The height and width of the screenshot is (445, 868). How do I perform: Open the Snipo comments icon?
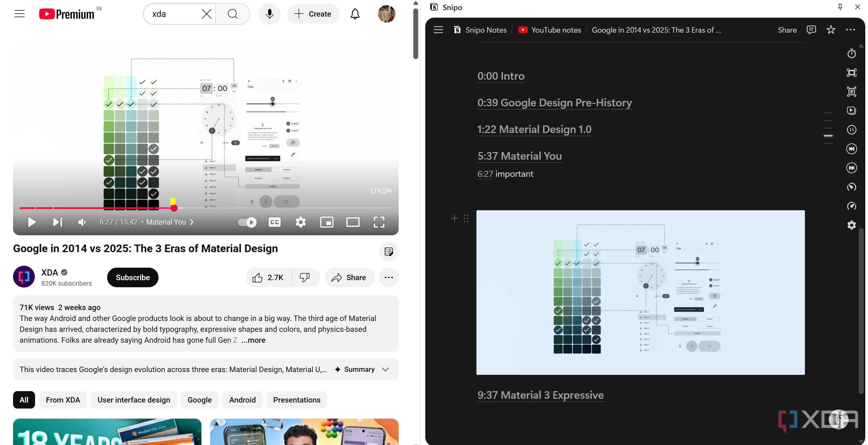click(x=811, y=30)
